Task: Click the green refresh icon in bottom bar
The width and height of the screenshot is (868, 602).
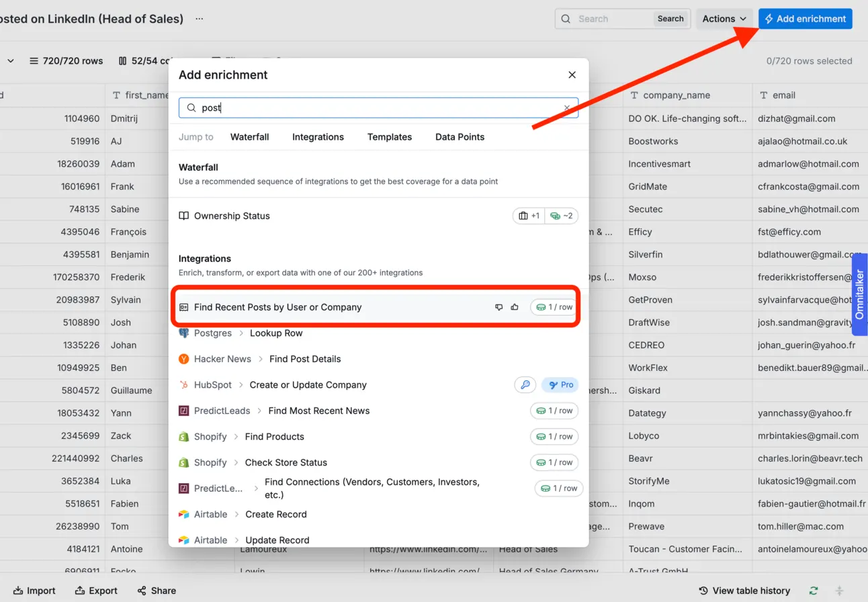Action: 814,591
